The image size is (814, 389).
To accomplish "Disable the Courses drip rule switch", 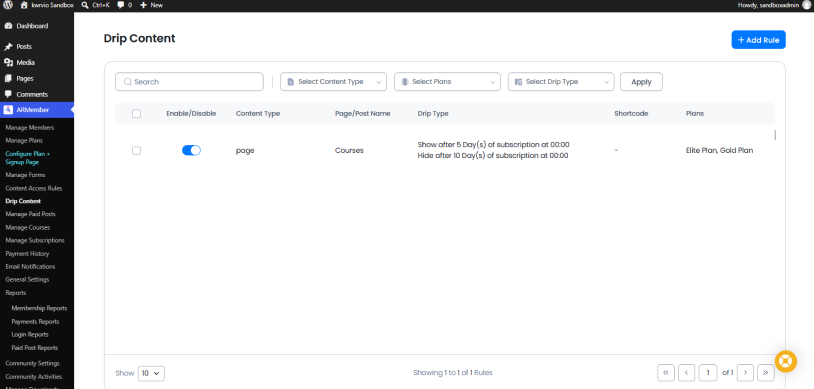I will [191, 151].
